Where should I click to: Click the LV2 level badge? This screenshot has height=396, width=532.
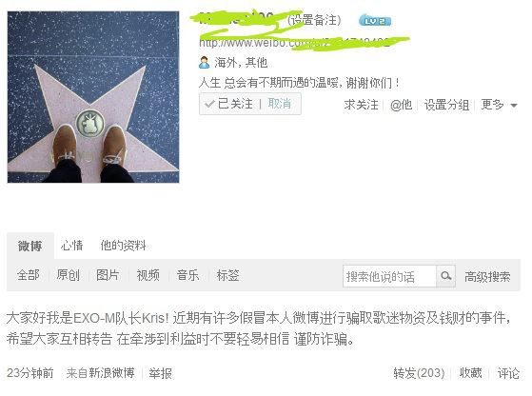point(375,21)
